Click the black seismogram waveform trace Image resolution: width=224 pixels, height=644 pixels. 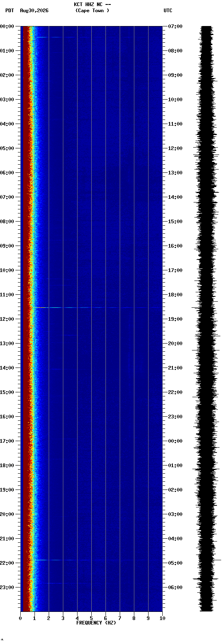[x=207, y=319]
